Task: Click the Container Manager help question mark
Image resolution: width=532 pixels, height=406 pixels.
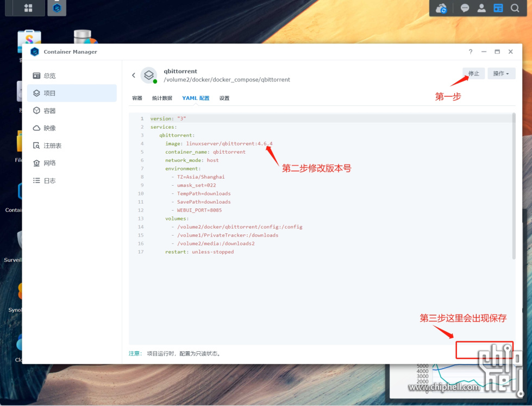Action: [x=470, y=52]
